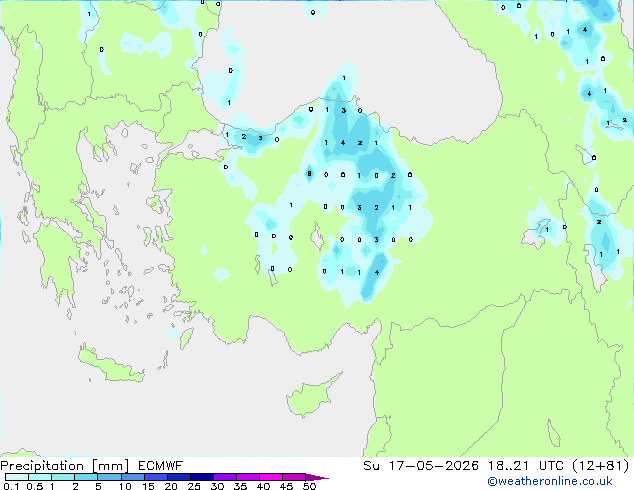Select the 2–5 mm legend color swatch

(x=87, y=477)
